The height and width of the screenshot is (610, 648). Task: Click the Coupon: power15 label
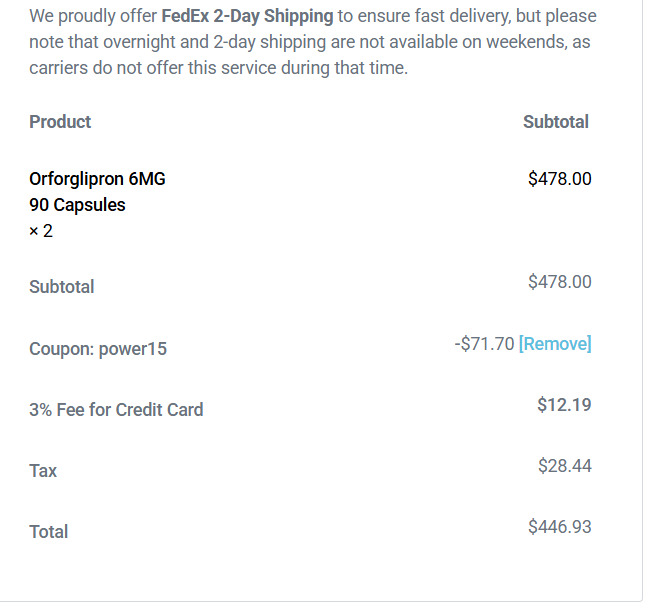pyautogui.click(x=98, y=349)
